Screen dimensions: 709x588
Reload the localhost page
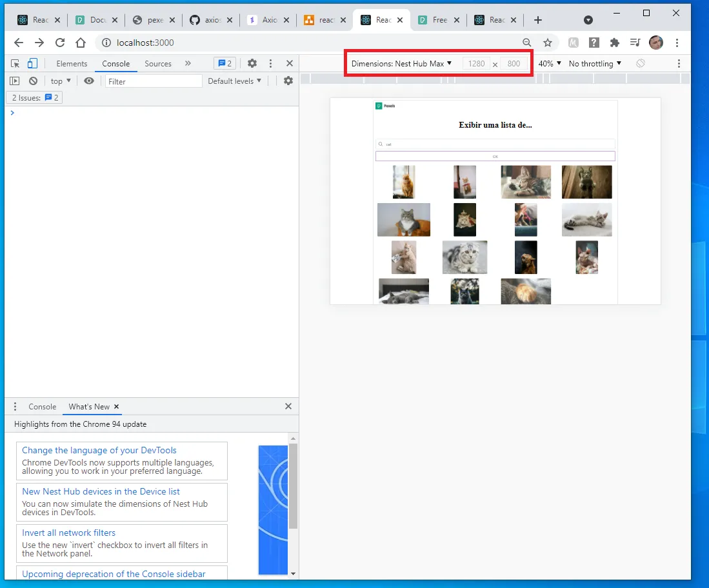click(60, 43)
